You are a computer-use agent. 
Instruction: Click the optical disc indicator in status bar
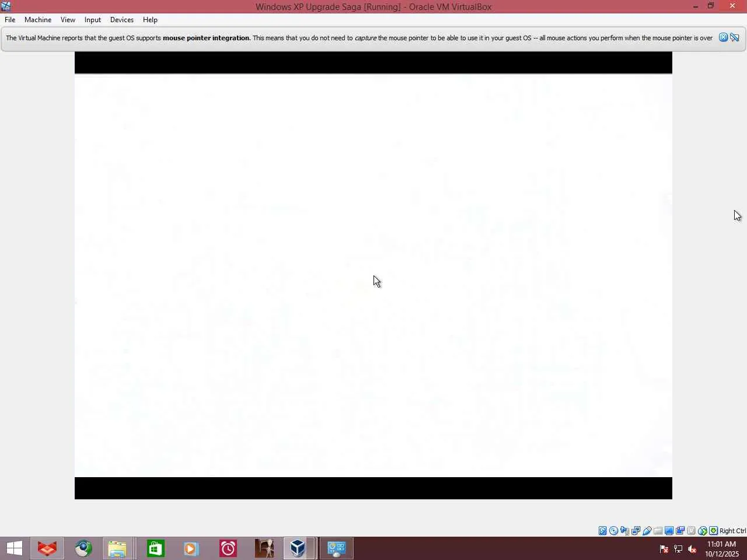(x=614, y=531)
